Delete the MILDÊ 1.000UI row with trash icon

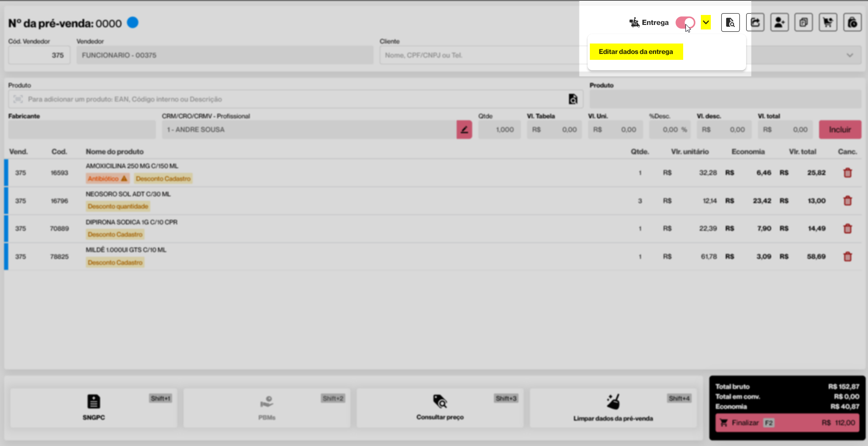point(848,257)
